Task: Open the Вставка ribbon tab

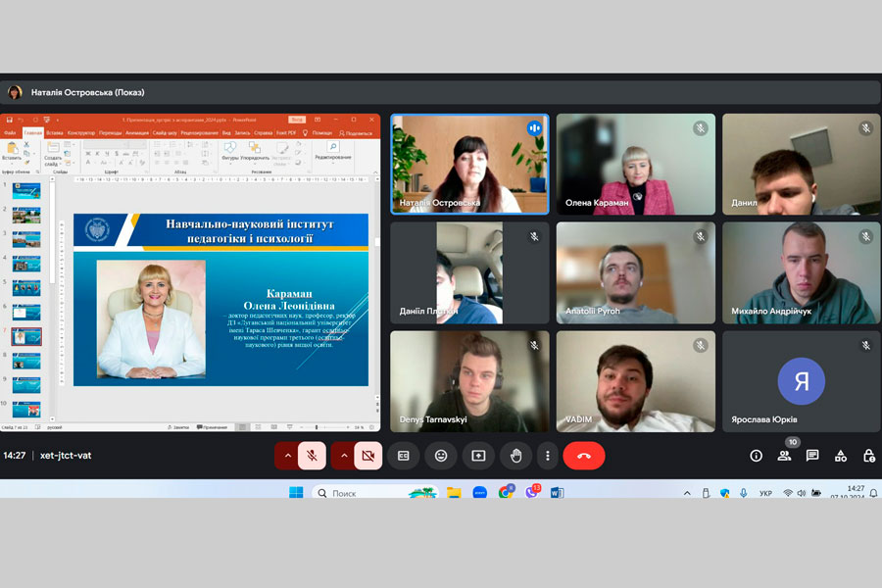Action: 55,133
